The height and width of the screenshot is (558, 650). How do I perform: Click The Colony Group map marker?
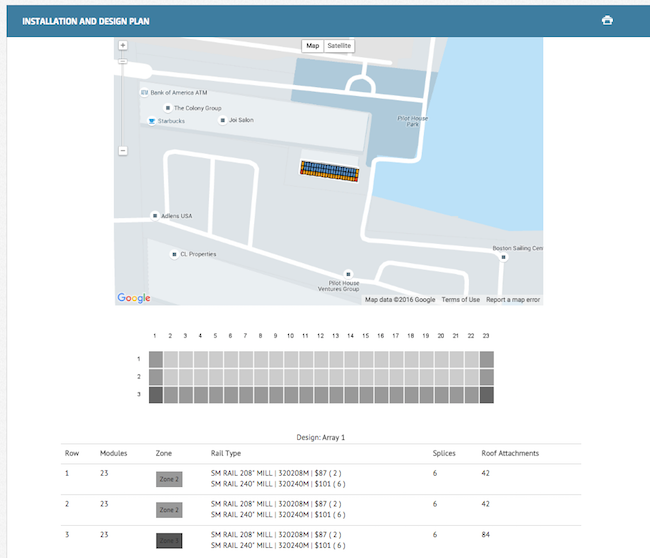coord(167,107)
